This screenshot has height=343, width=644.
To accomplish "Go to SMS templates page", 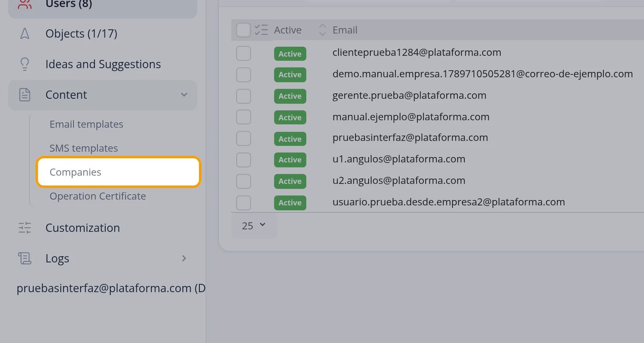I will 84,148.
